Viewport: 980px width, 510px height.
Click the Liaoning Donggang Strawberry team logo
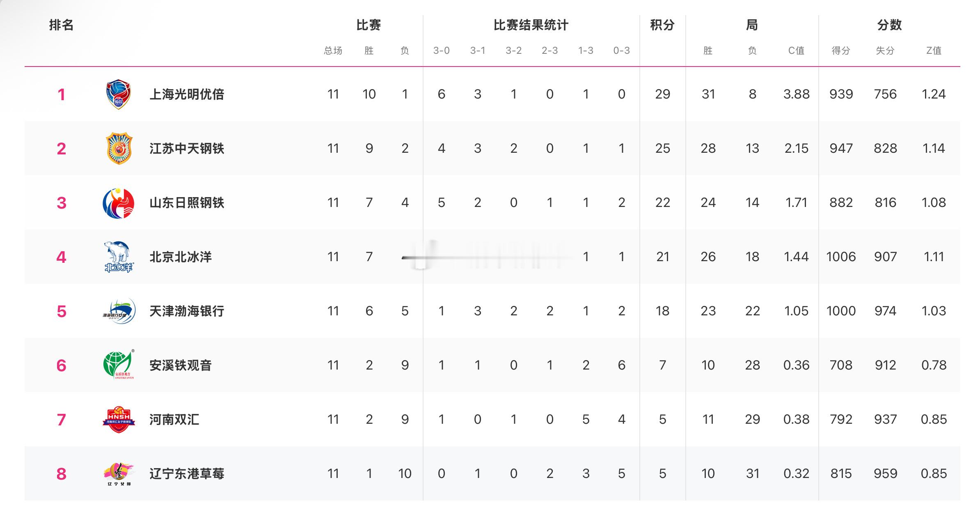click(119, 473)
